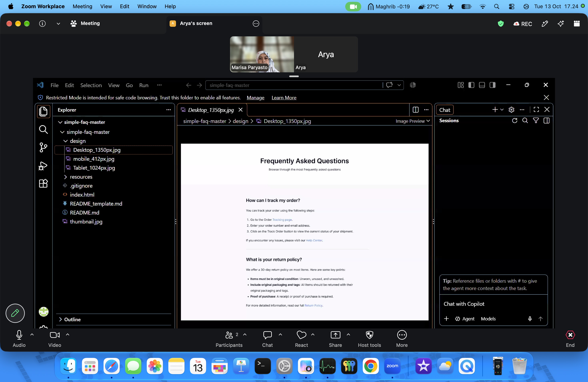Open the Search view in the activity bar
This screenshot has height=382, width=588.
tap(43, 129)
